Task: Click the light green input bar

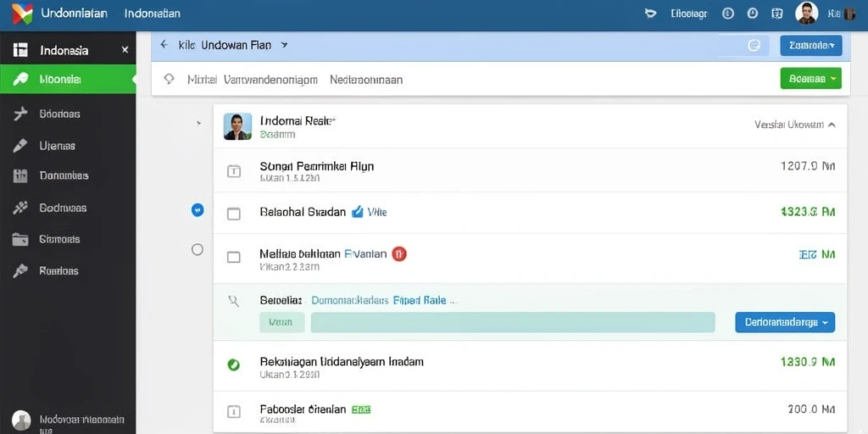Action: point(513,322)
